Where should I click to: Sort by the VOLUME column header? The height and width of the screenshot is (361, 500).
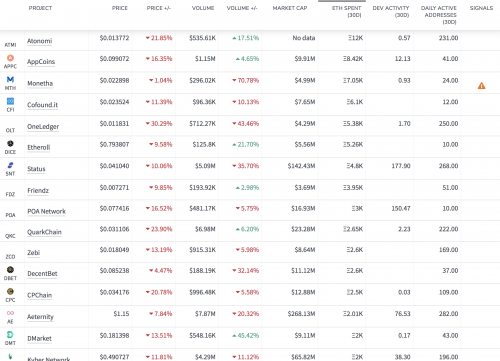203,8
